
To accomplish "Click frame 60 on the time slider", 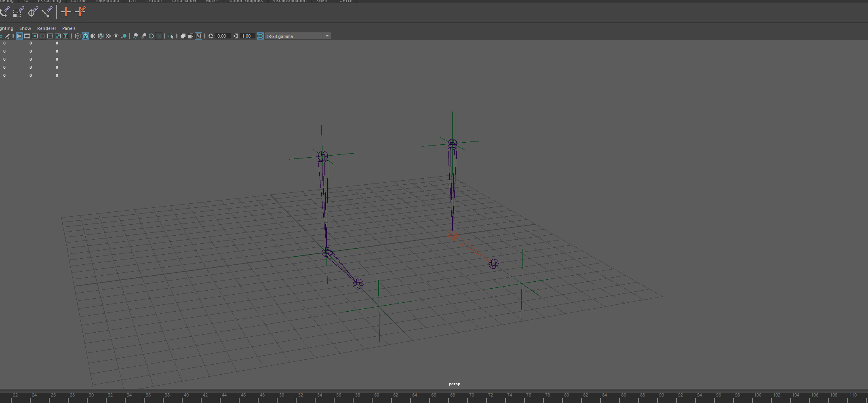I will tap(377, 397).
